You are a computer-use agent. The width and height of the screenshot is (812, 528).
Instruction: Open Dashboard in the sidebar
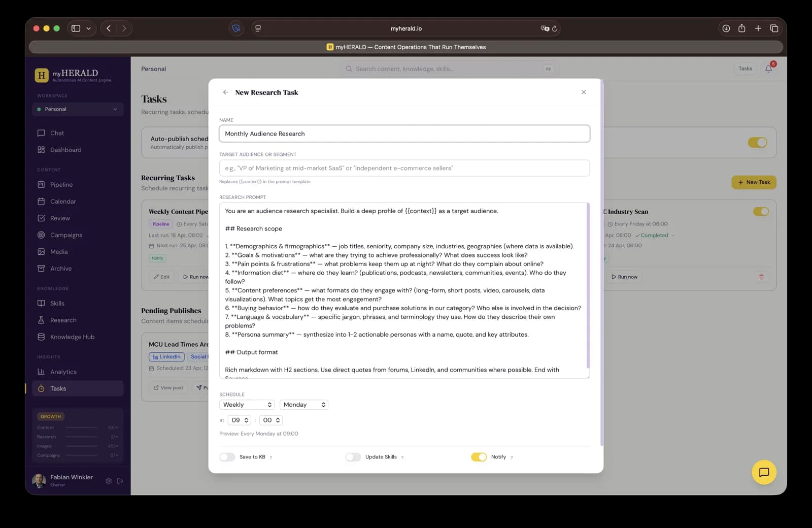coord(65,150)
